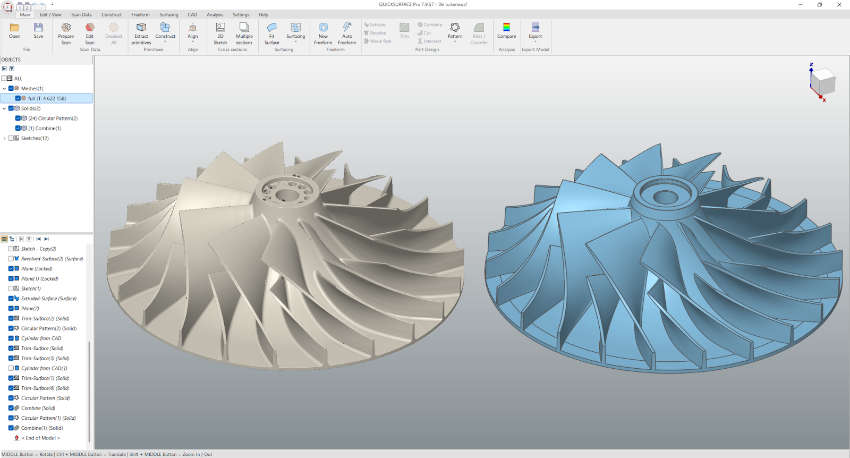
Task: Click the second icon in the Objects panel toolbar
Action: (11, 69)
